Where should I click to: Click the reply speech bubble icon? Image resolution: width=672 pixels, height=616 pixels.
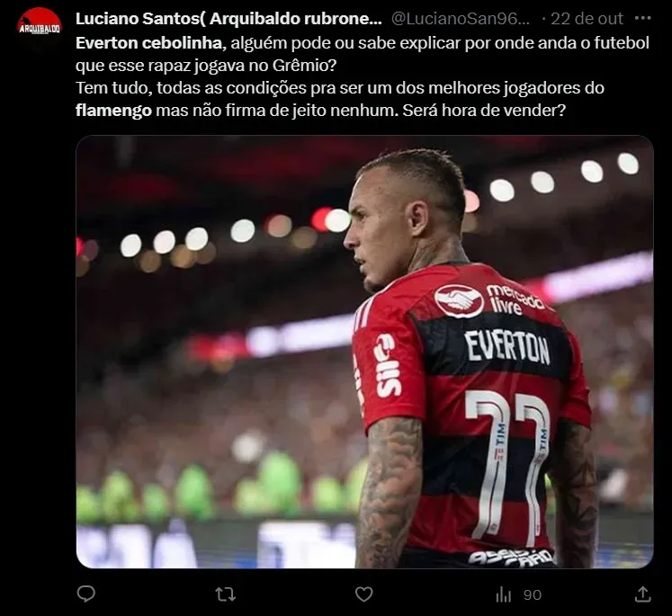[85, 594]
